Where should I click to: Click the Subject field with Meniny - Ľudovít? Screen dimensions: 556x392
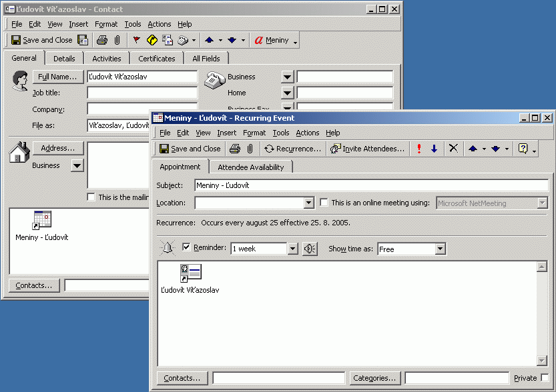371,185
